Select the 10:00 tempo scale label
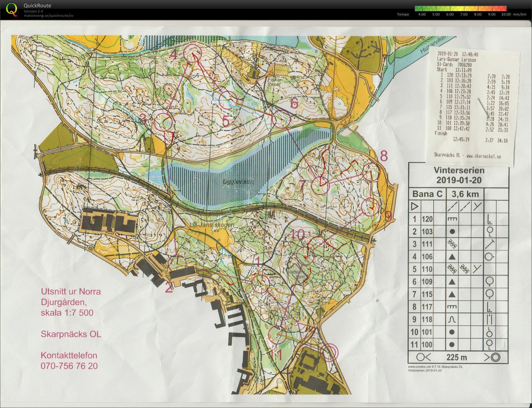The image size is (532, 408). pyautogui.click(x=506, y=14)
